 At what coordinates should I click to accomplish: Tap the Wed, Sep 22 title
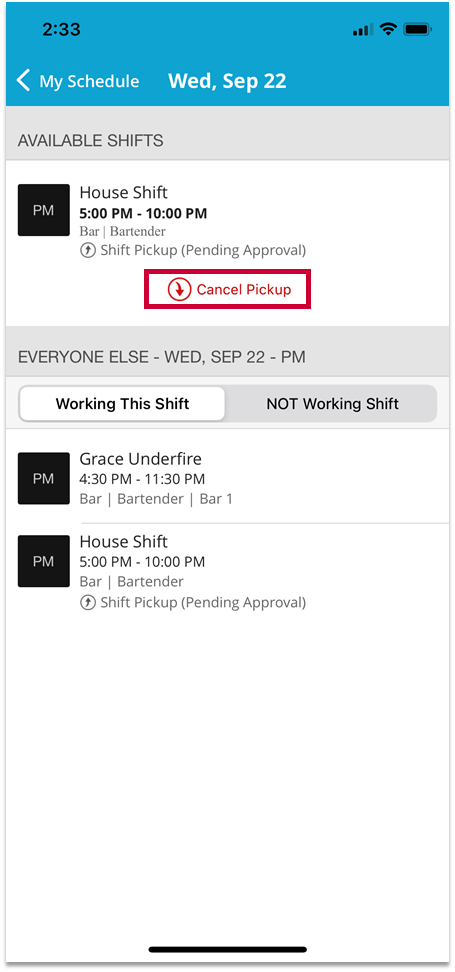tap(228, 81)
